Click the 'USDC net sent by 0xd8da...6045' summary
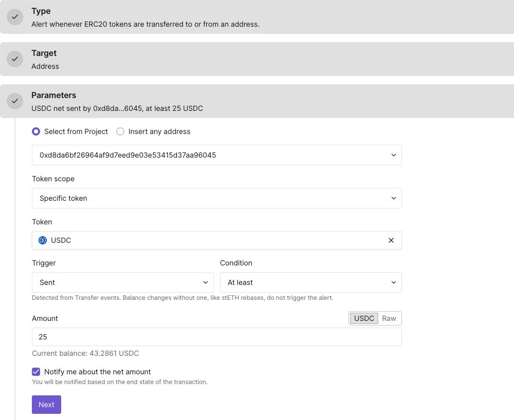 (x=117, y=108)
